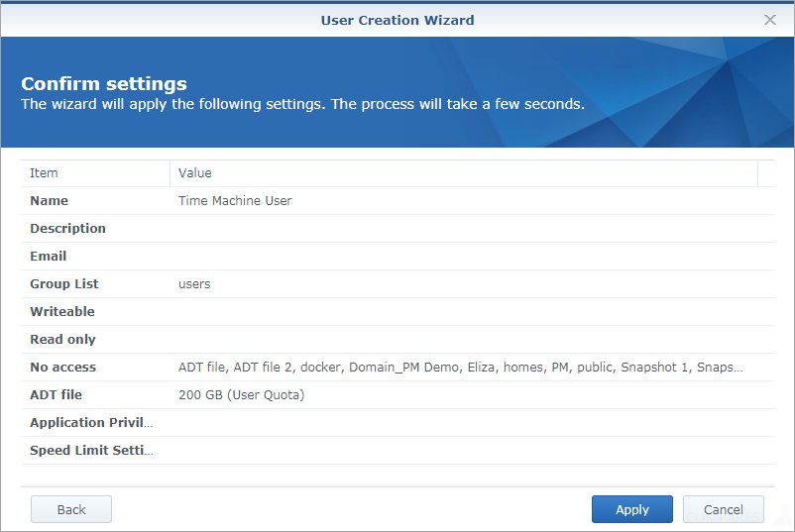The height and width of the screenshot is (532, 795).
Task: Close the User Creation Wizard dialog
Action: (769, 20)
